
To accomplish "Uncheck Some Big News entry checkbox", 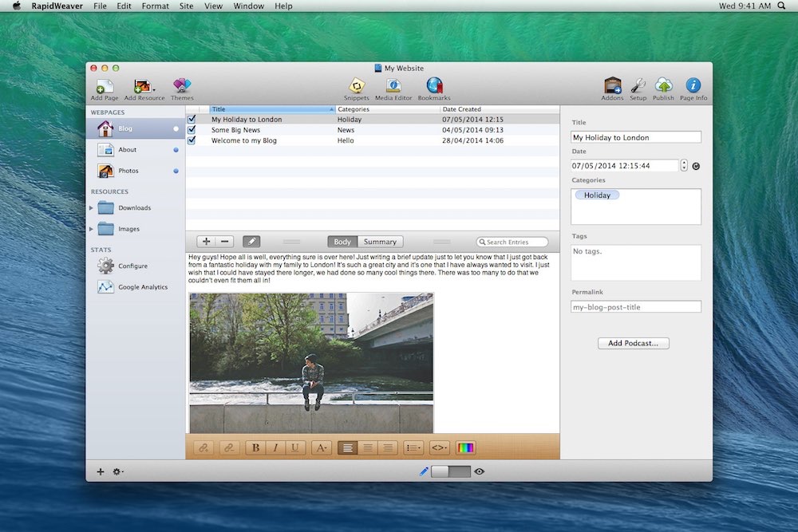I will (x=192, y=130).
